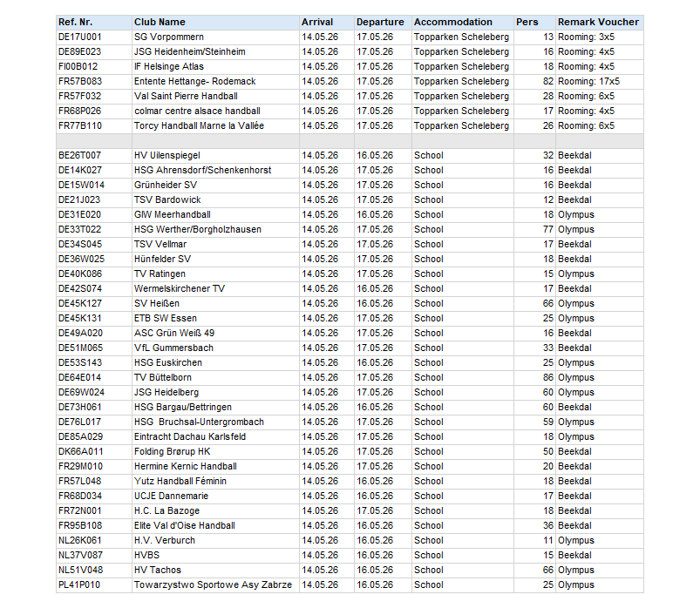Image resolution: width=700 pixels, height=608 pixels.
Task: Click the Remark Voucher column header
Action: coord(600,23)
